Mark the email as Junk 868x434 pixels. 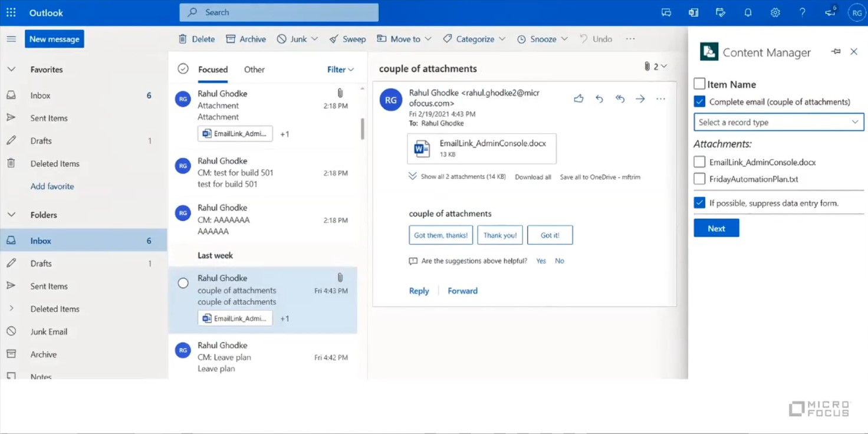point(292,39)
